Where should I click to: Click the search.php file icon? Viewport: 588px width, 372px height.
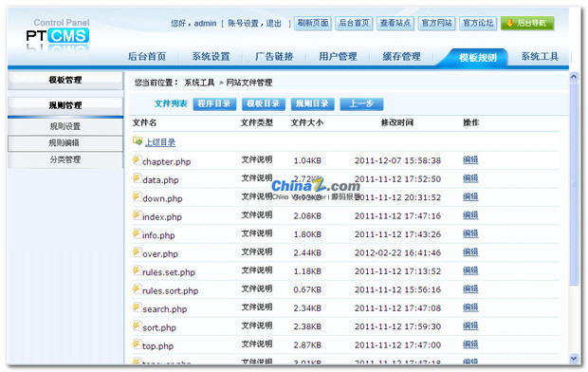pos(137,307)
